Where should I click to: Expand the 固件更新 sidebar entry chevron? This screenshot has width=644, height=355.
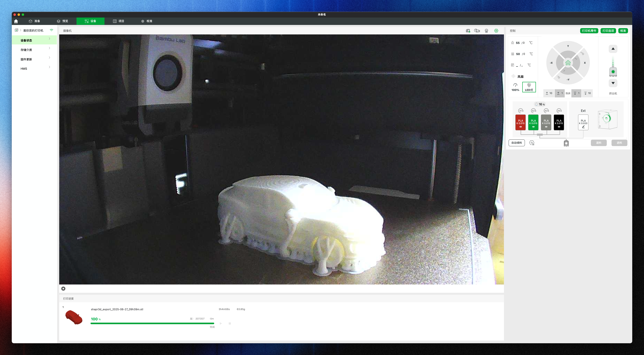pyautogui.click(x=50, y=58)
